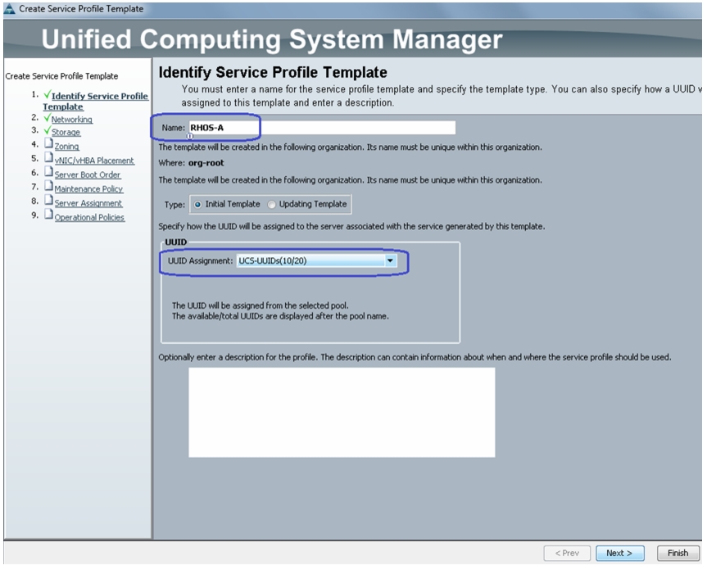Image resolution: width=707 pixels, height=588 pixels.
Task: Open the vNIC/vHBA Placement step
Action: 94,161
